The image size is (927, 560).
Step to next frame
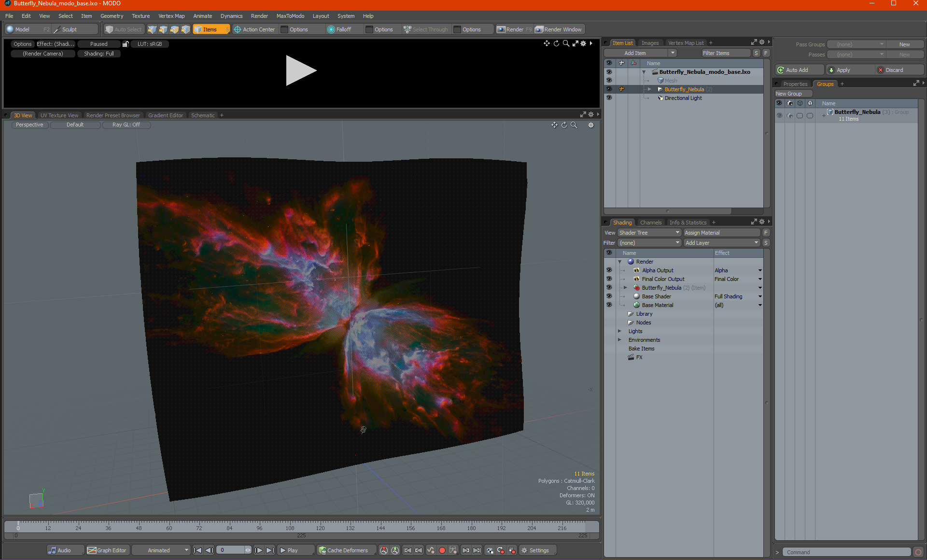pos(258,550)
